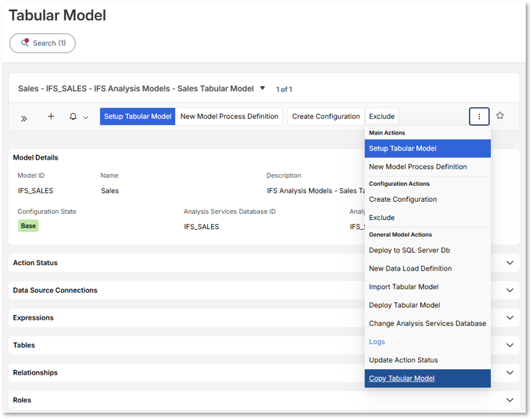Screen dimensions: 532x419
Task: Click the Name value Sales
Action: [x=110, y=191]
